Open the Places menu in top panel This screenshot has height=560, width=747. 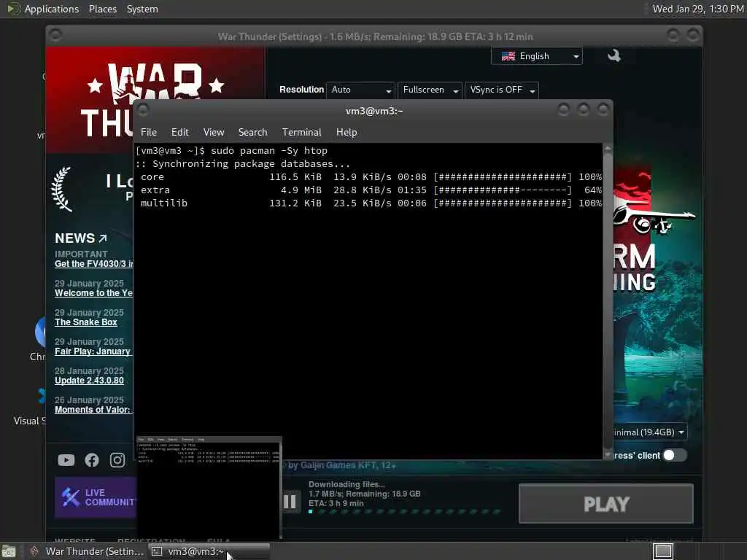[102, 9]
